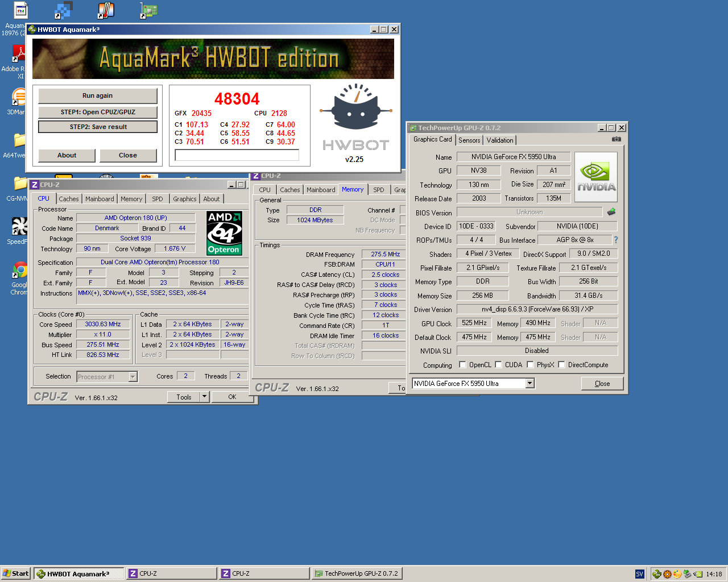Click the 48304 total score
The image size is (728, 582).
click(237, 99)
